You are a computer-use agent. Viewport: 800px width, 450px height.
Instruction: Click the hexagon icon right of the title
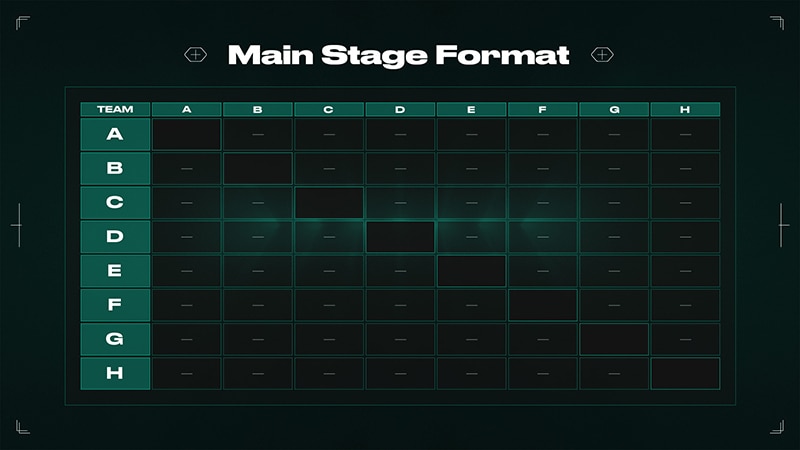602,54
